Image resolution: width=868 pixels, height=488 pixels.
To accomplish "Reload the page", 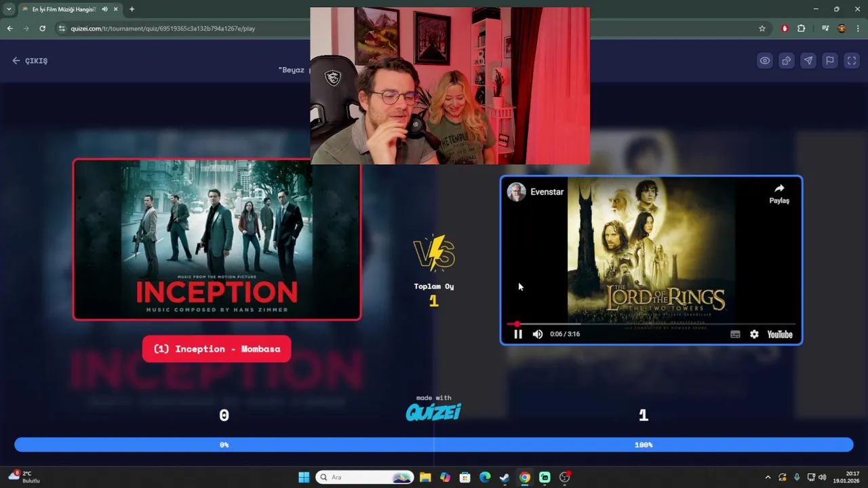I will [42, 28].
